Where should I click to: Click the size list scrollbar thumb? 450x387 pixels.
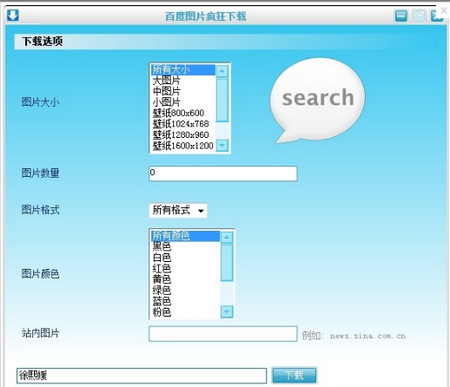(x=222, y=100)
